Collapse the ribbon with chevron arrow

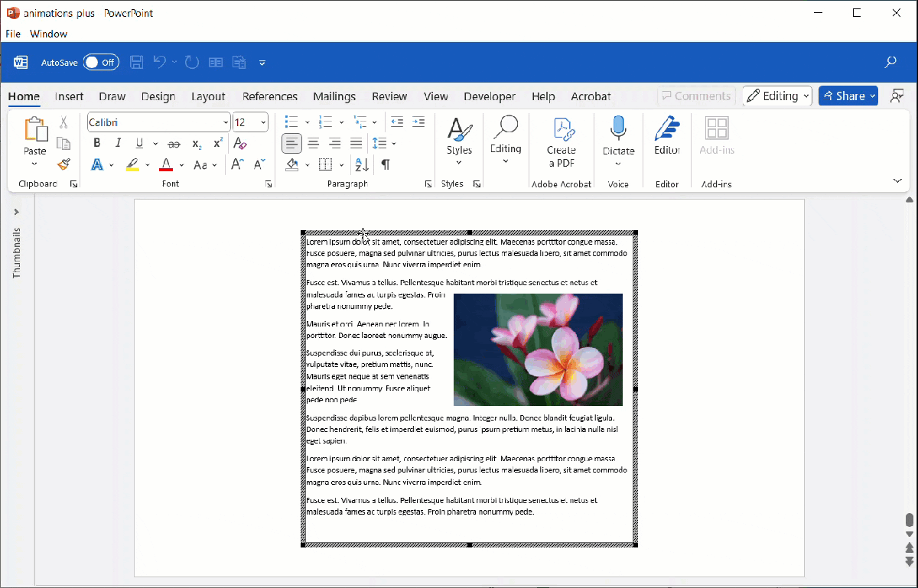tap(897, 180)
